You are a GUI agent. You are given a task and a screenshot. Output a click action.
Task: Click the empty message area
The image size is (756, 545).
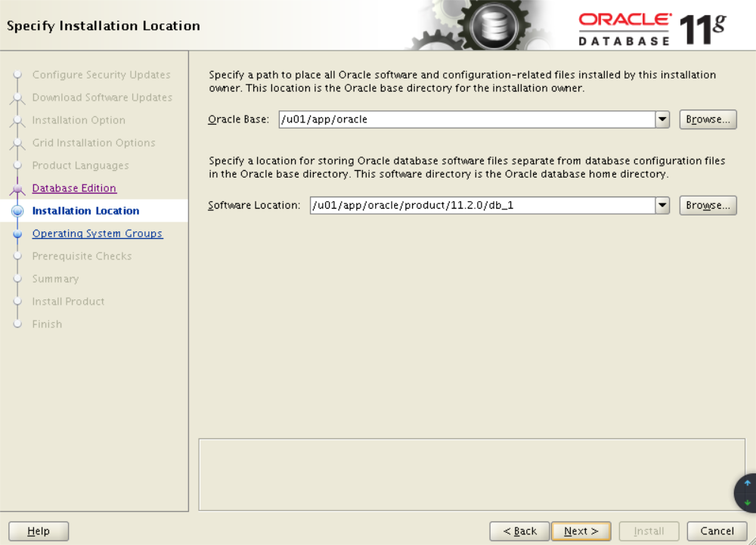point(472,475)
